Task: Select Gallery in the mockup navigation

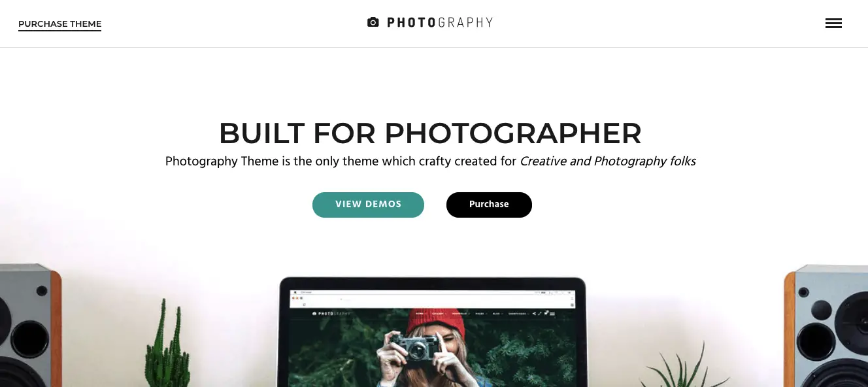Action: (x=438, y=314)
